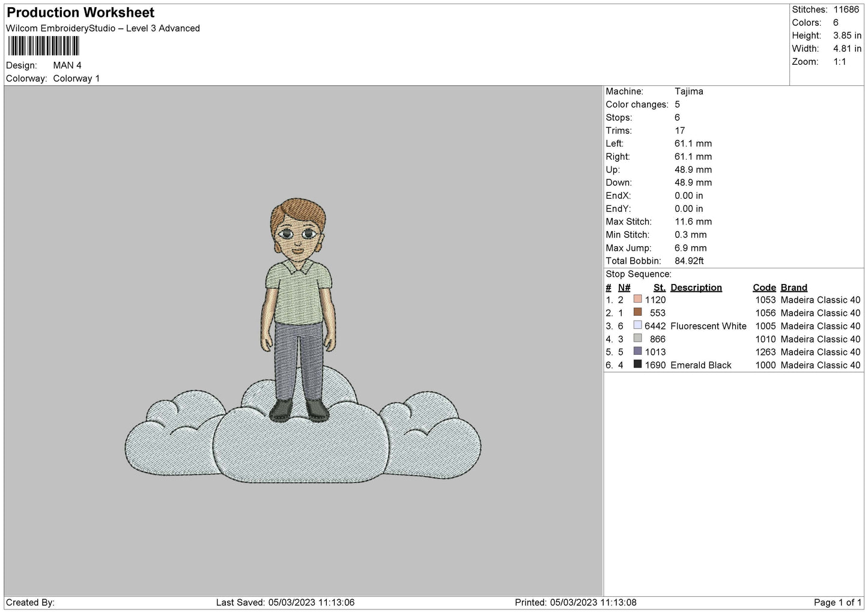
Task: Click the 'Stop Sequence:' heading
Action: pyautogui.click(x=639, y=274)
